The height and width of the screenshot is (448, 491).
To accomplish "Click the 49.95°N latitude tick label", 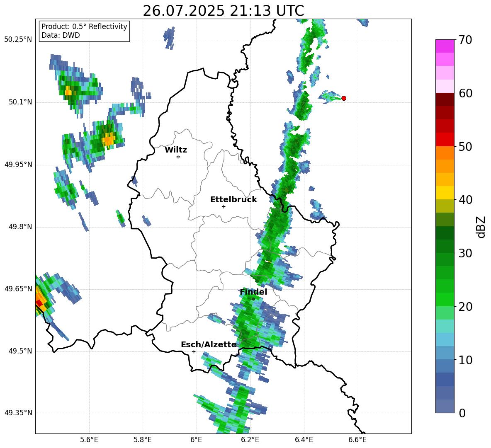I will click(x=18, y=164).
